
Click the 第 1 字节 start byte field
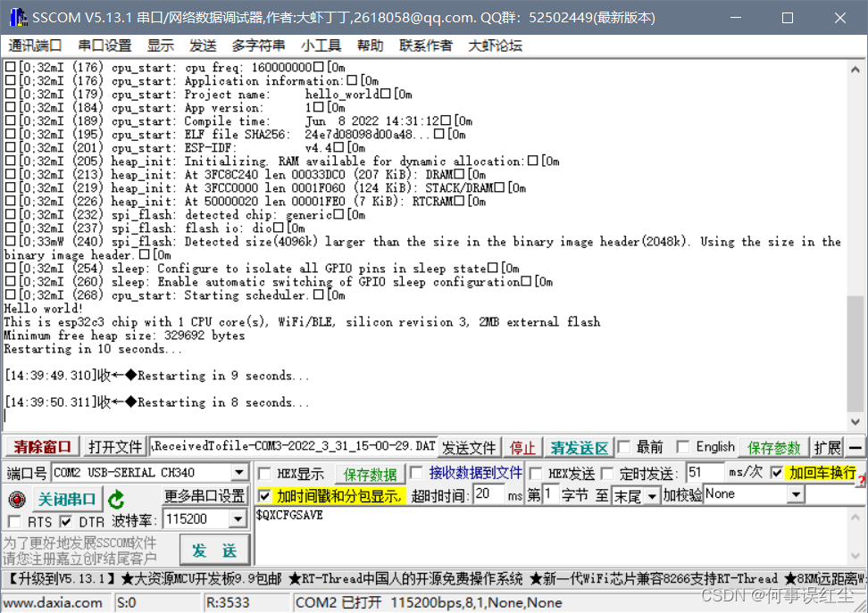pyautogui.click(x=550, y=493)
